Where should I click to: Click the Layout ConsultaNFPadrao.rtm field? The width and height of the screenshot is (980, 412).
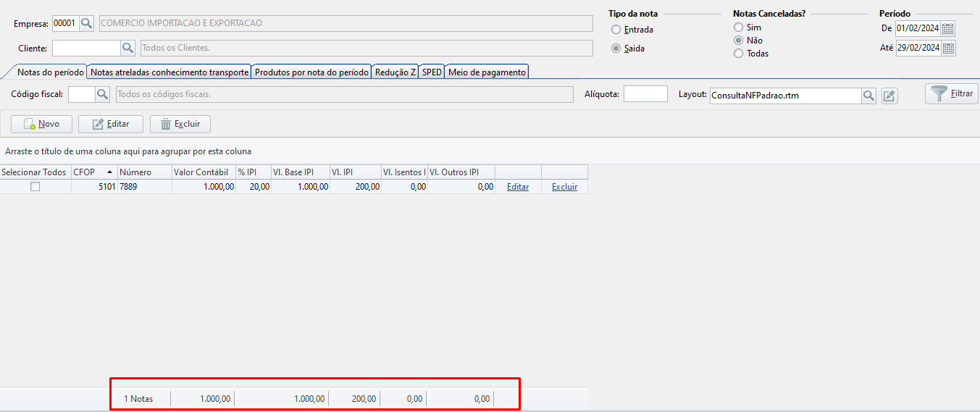tap(785, 96)
